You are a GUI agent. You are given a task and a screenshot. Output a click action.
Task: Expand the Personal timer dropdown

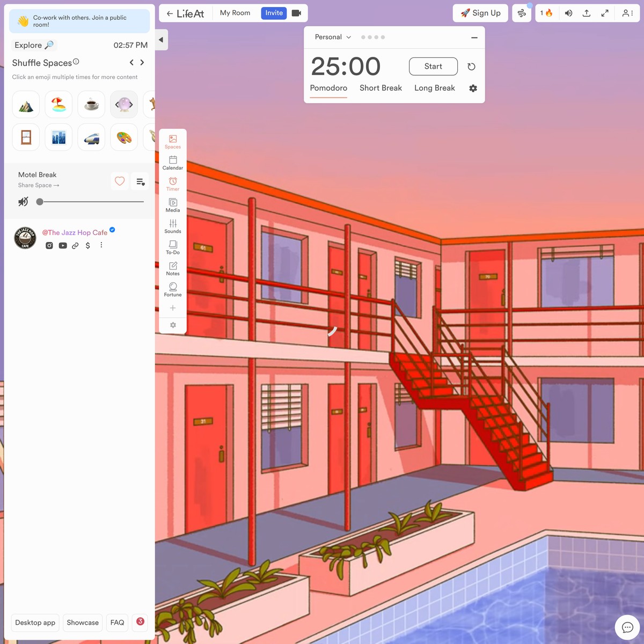click(333, 37)
